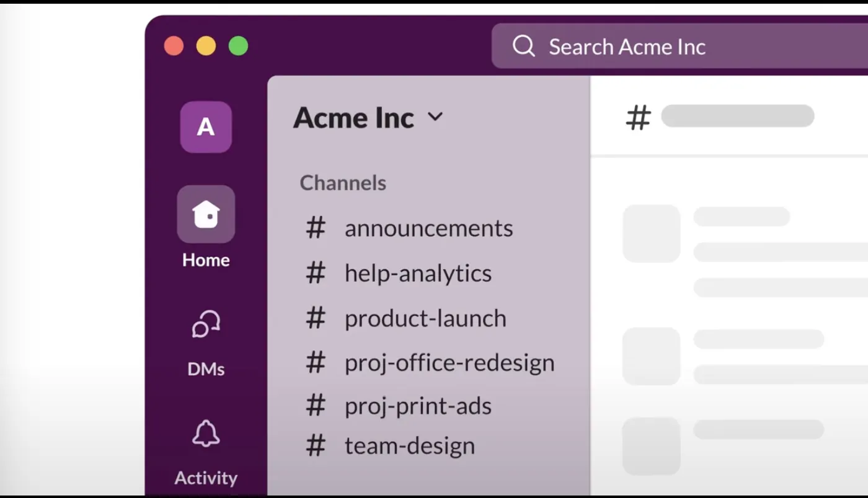The height and width of the screenshot is (498, 868).
Task: Open the help-analytics channel
Action: 417,273
